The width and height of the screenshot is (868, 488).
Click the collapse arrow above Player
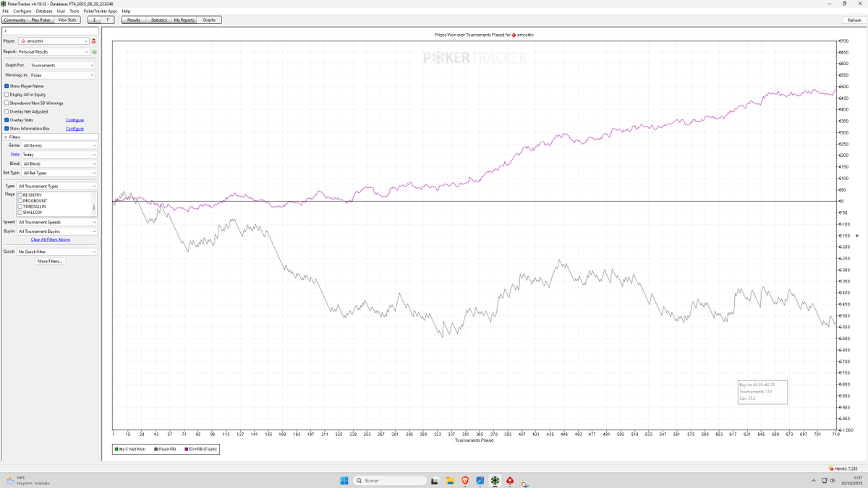(6, 32)
